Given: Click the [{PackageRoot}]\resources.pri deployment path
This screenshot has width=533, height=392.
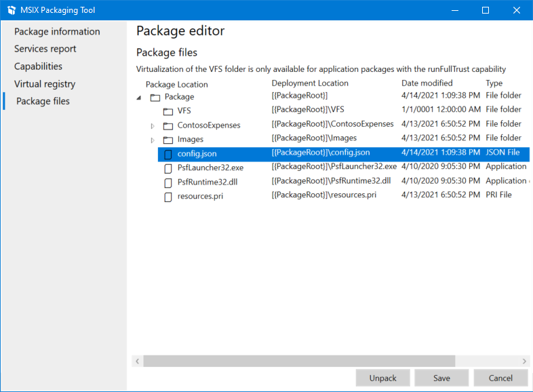Looking at the screenshot, I should (324, 195).
